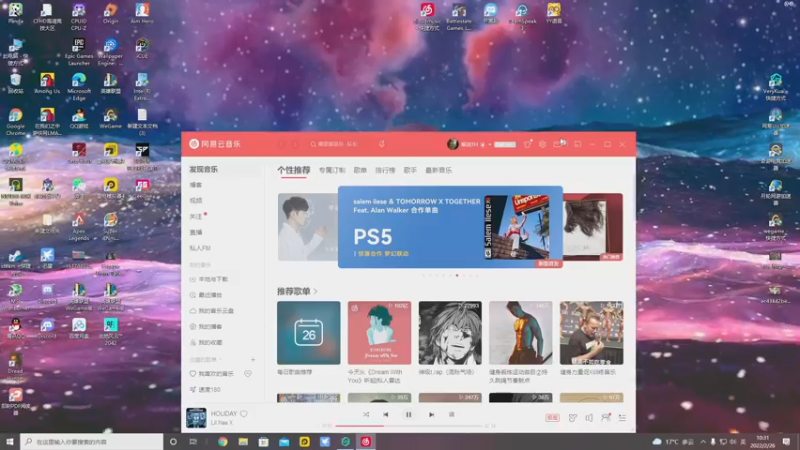Skip to the next track

pos(431,415)
